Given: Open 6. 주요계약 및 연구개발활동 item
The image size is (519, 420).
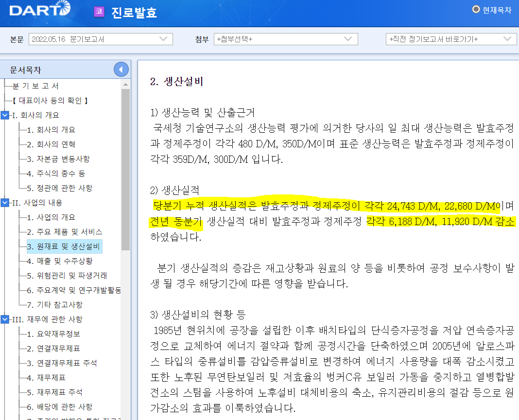Looking at the screenshot, I should click(x=74, y=290).
